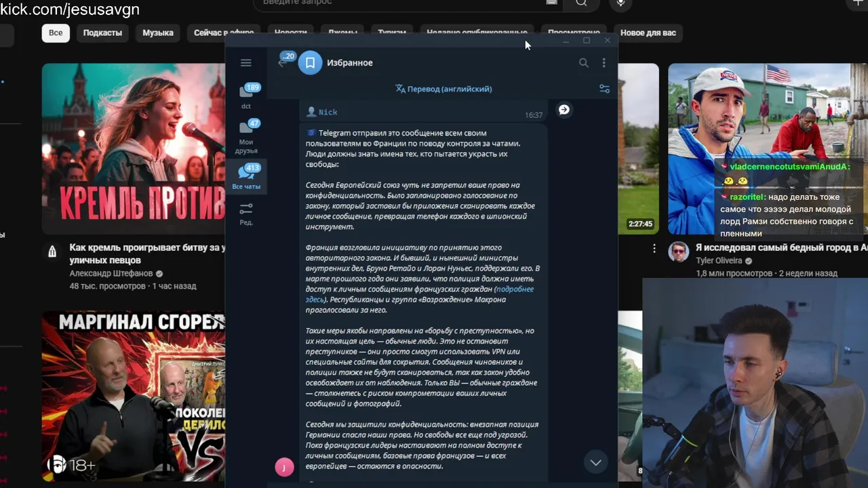Screen dimensions: 868x488
Task: Click the 2:27:45 duration badge
Action: pyautogui.click(x=640, y=224)
